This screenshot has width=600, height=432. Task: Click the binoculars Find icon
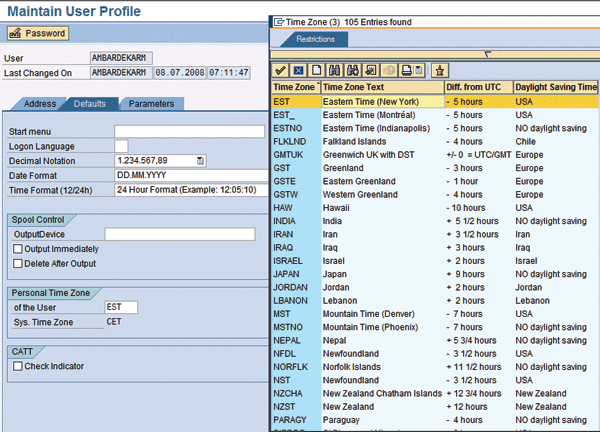point(334,71)
